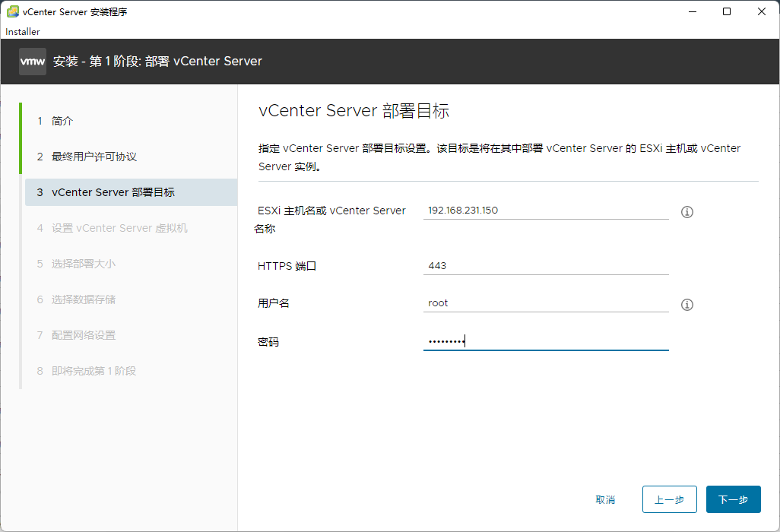Click the info icon beside the 用户名 field
This screenshot has height=532, width=780.
point(687,304)
